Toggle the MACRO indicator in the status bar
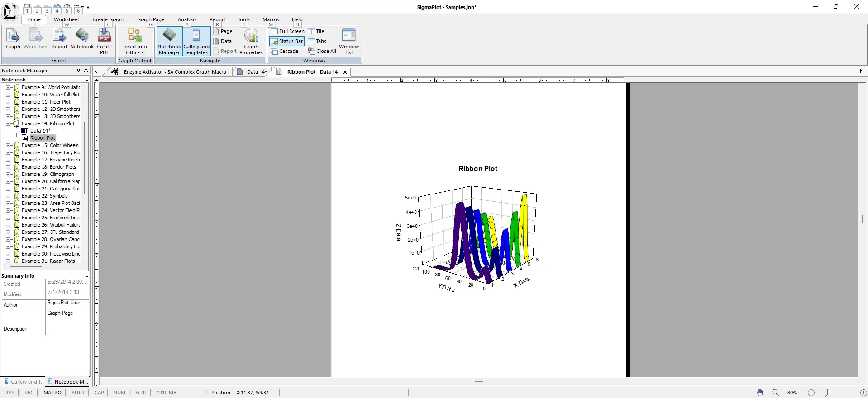 pos(52,393)
